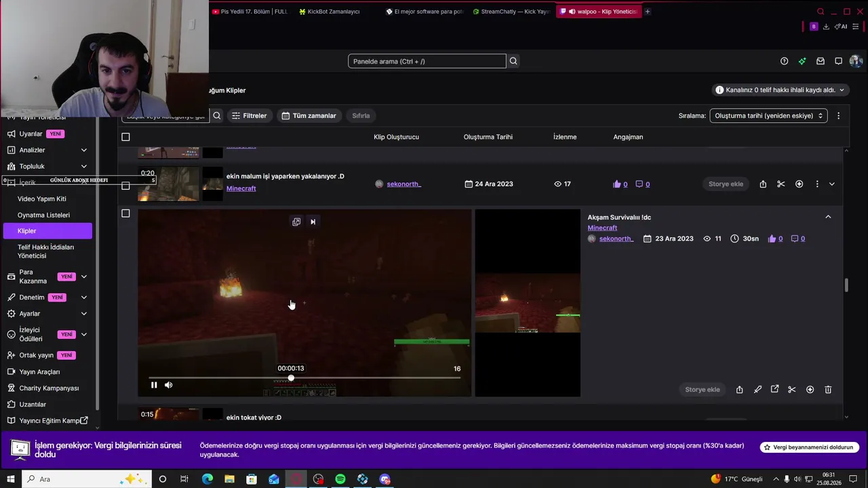Image resolution: width=868 pixels, height=488 pixels.
Task: Click the browser AI button
Action: click(841, 26)
